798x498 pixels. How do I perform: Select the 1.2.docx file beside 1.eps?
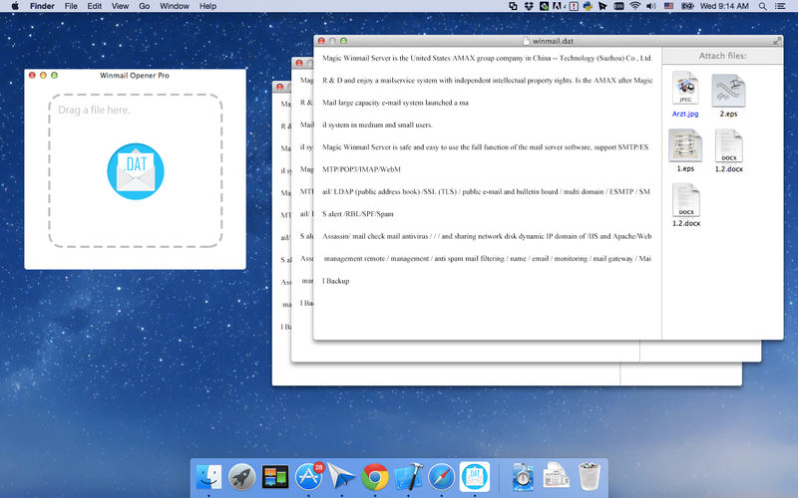[729, 146]
